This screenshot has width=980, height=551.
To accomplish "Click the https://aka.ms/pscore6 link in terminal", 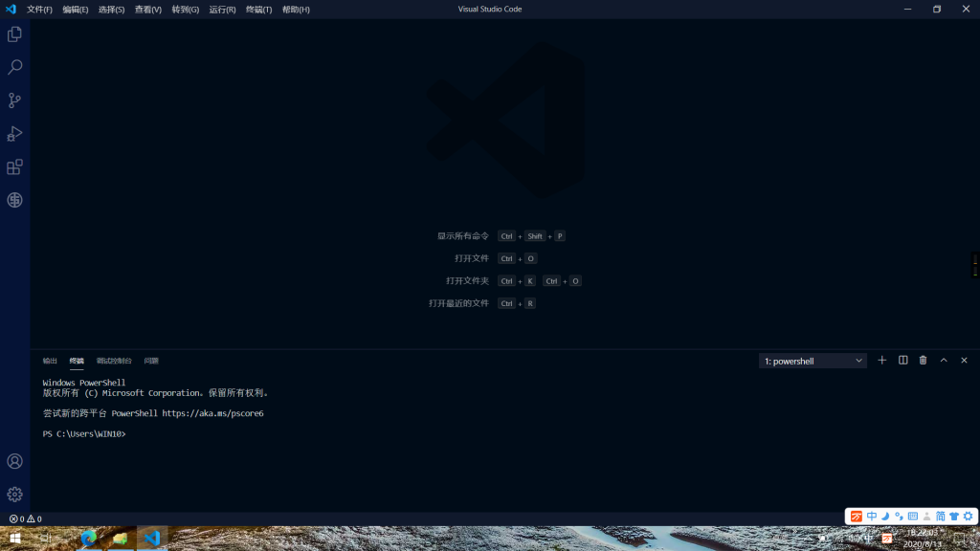I will [x=212, y=413].
